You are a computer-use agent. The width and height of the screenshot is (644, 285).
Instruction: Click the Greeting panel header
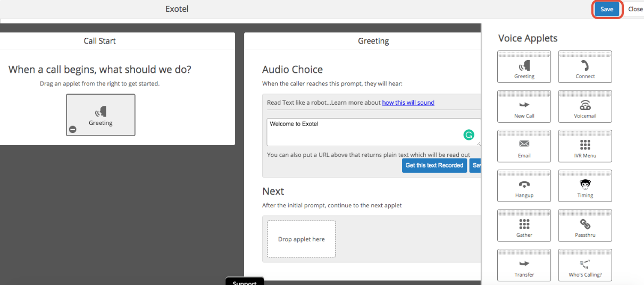(363, 41)
